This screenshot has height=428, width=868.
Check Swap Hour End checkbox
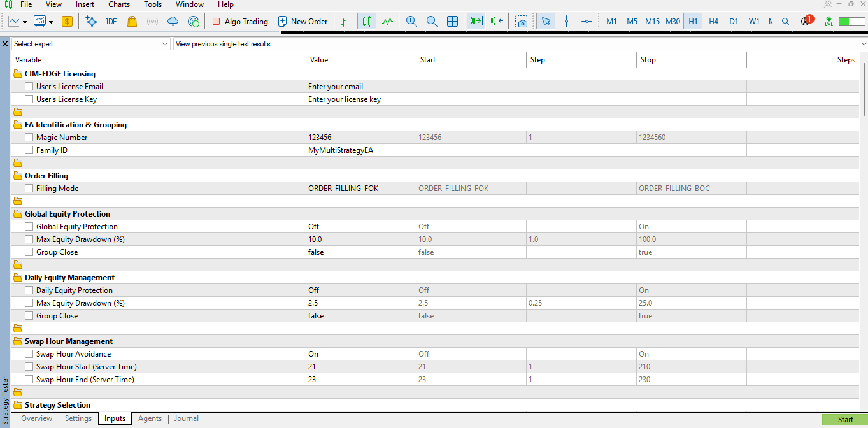29,380
